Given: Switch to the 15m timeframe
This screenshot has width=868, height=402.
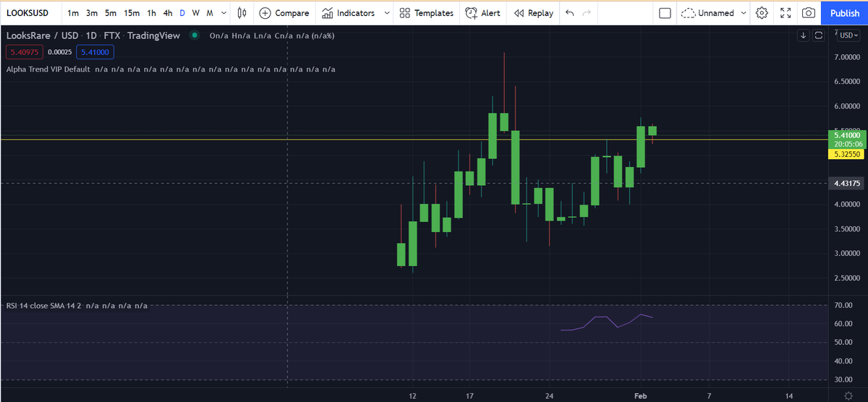Looking at the screenshot, I should pyautogui.click(x=132, y=13).
